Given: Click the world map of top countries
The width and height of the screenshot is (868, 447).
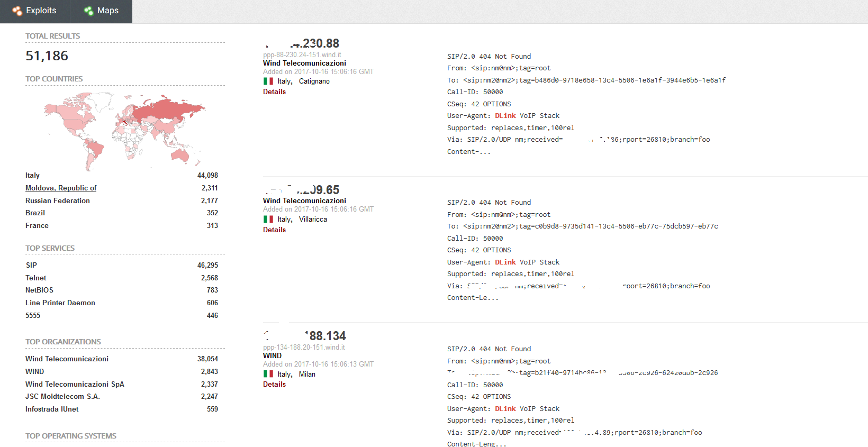Looking at the screenshot, I should point(124,130).
